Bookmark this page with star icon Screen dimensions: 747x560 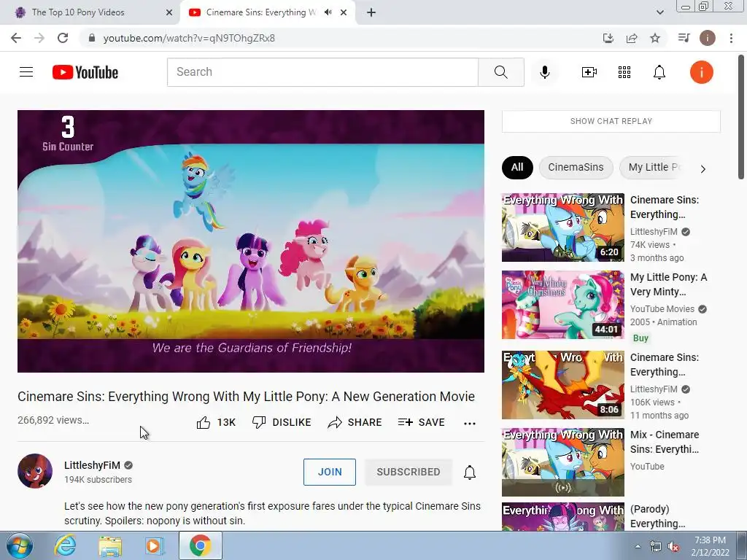pos(655,38)
